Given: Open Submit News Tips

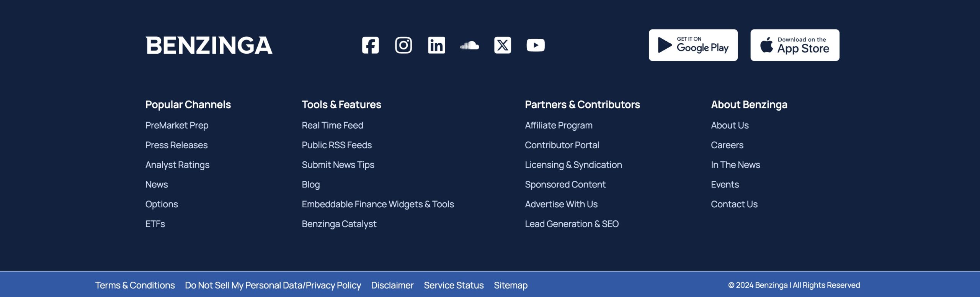Looking at the screenshot, I should pyautogui.click(x=338, y=165).
